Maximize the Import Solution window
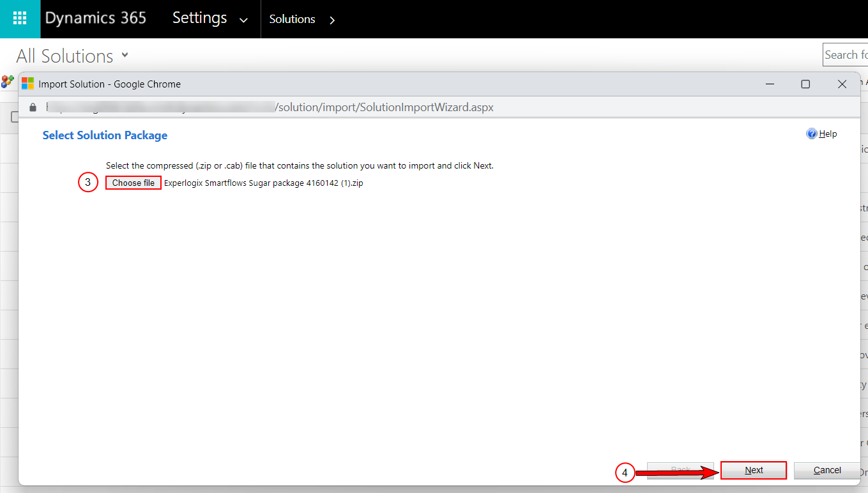Screen dimensions: 868x493 [805, 84]
